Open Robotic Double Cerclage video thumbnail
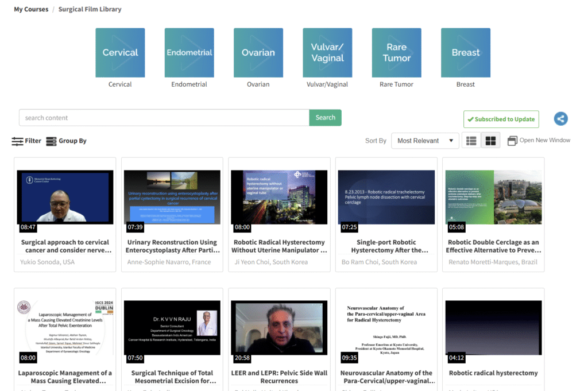This screenshot has width=588, height=391. click(493, 198)
